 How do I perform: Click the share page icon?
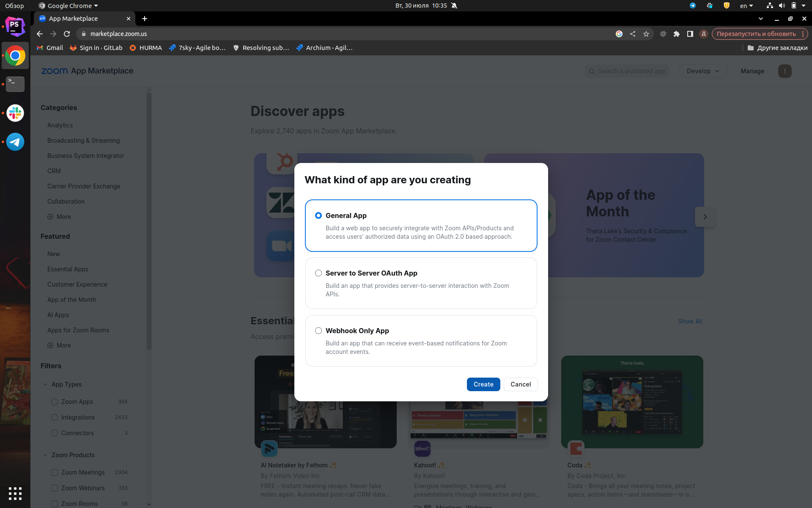point(633,34)
